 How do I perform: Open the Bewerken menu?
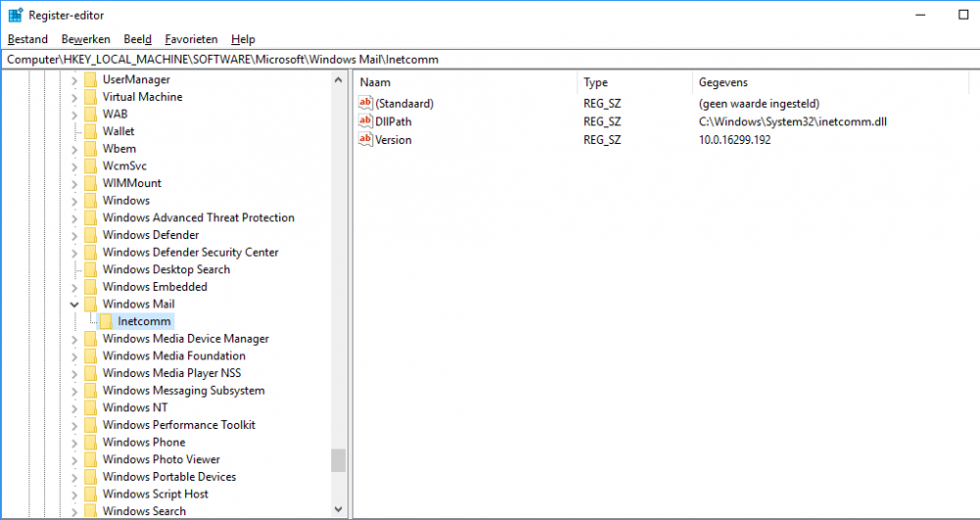[x=85, y=39]
